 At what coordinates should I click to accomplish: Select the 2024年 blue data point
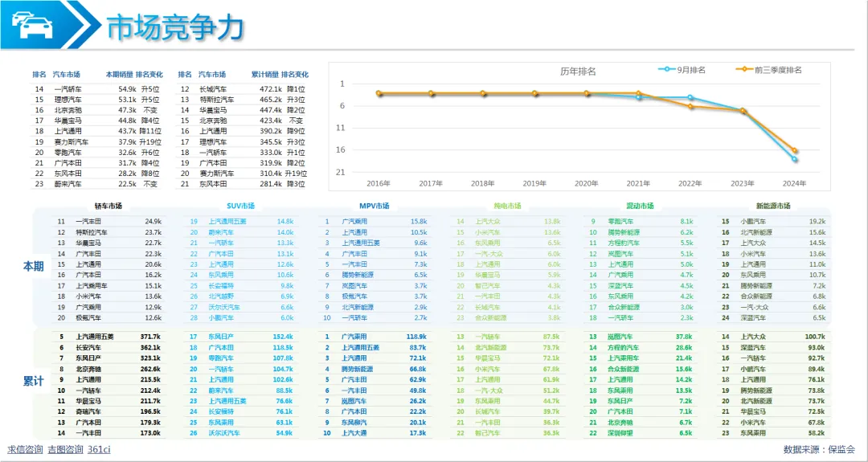click(794, 159)
